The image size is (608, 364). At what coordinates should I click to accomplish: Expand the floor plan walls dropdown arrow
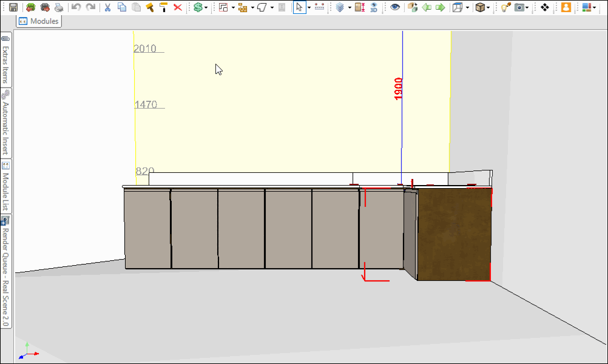pyautogui.click(x=233, y=7)
